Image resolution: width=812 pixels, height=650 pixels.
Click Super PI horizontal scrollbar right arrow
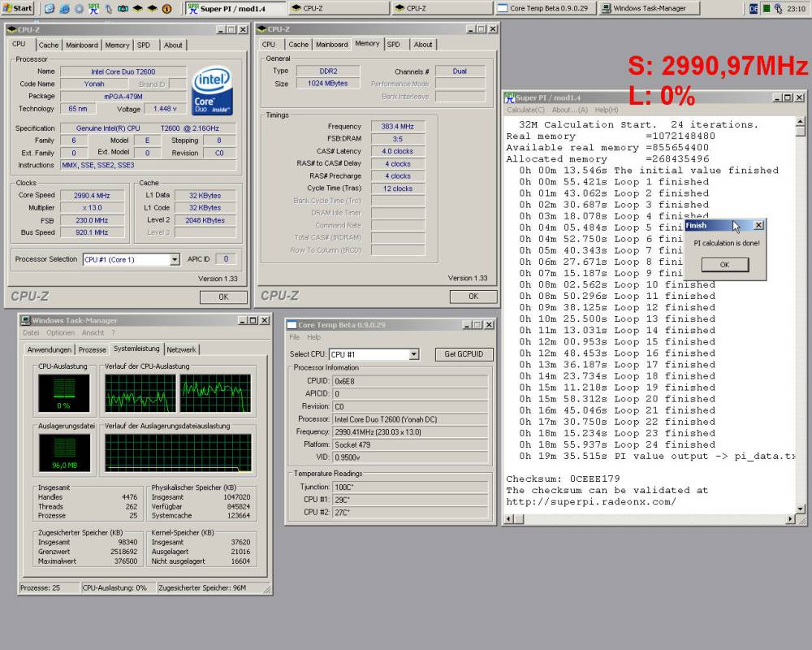(x=790, y=519)
